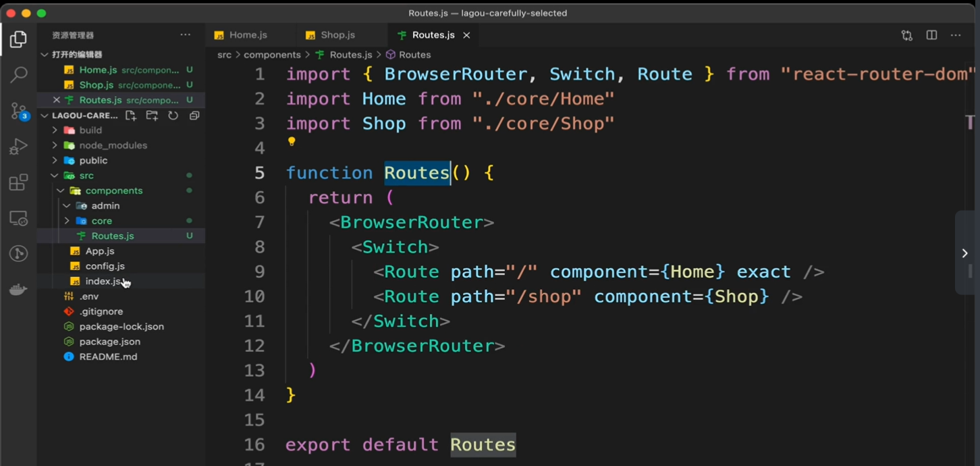The width and height of the screenshot is (980, 466).
Task: Open editor more actions menu
Action: point(956,35)
